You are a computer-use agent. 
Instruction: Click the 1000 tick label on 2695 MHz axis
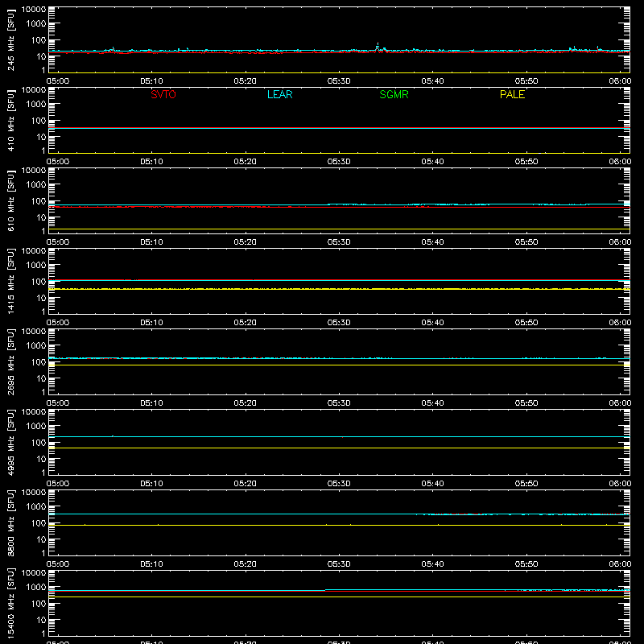click(36, 346)
